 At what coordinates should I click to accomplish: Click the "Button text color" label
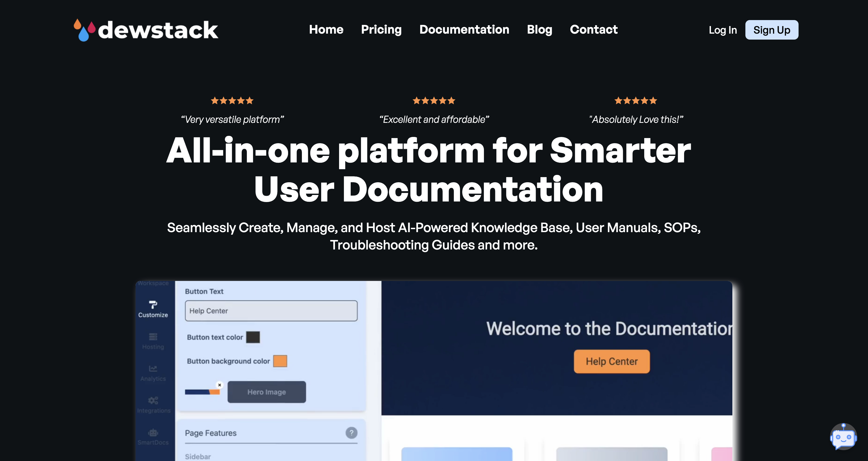[x=215, y=337]
